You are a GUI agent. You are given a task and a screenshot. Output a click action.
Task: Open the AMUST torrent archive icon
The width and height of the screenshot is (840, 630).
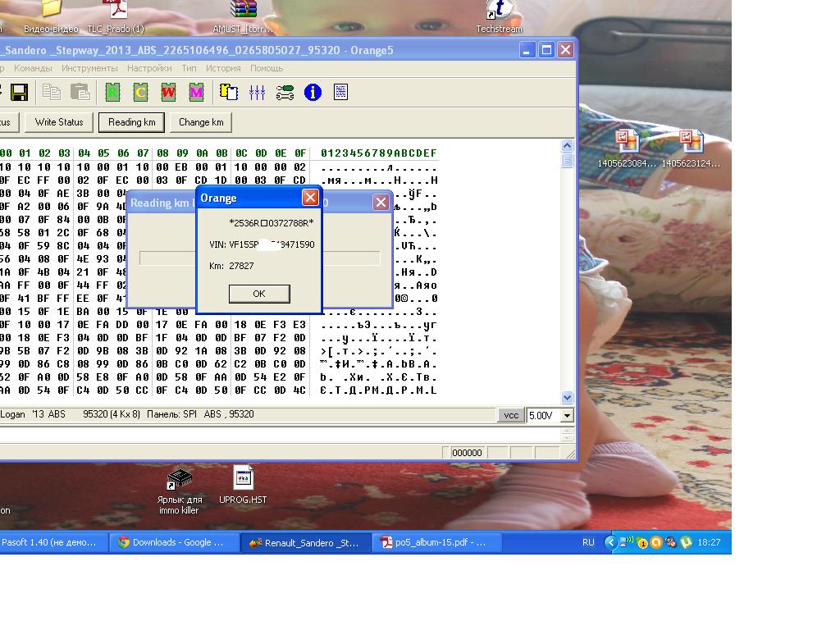point(243,16)
